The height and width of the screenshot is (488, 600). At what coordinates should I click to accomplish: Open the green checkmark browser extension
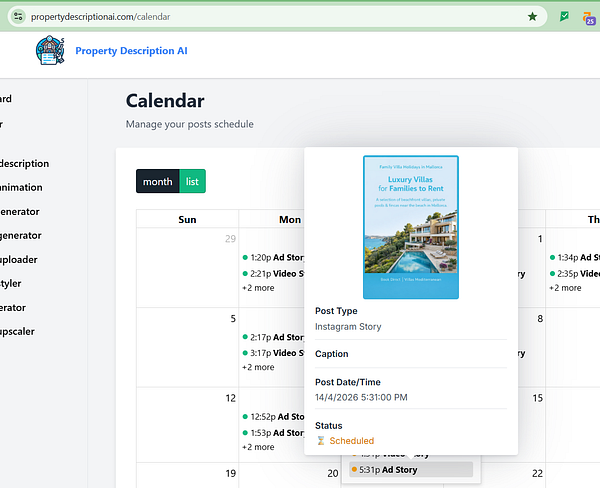[x=564, y=16]
